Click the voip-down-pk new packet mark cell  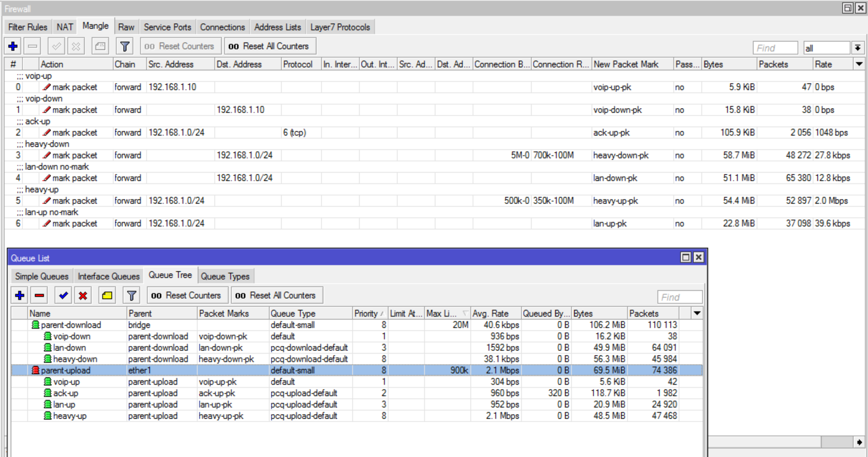click(633, 110)
